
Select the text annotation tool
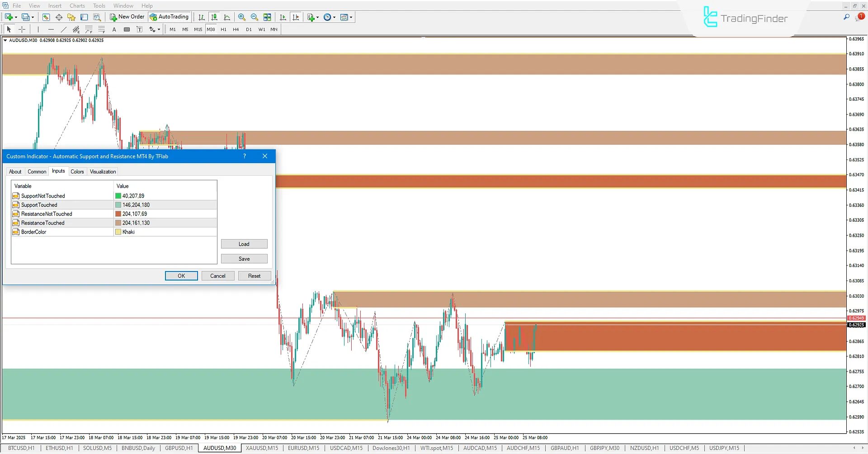(x=114, y=29)
